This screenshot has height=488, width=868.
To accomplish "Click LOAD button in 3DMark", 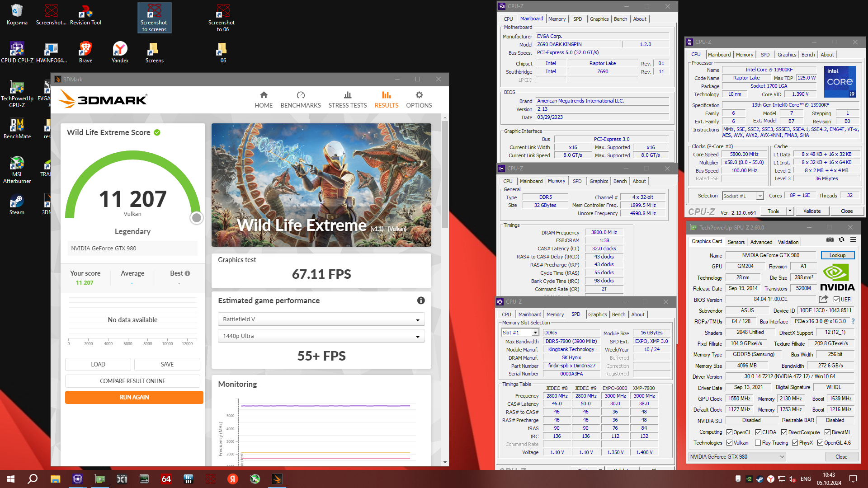I will tap(98, 364).
